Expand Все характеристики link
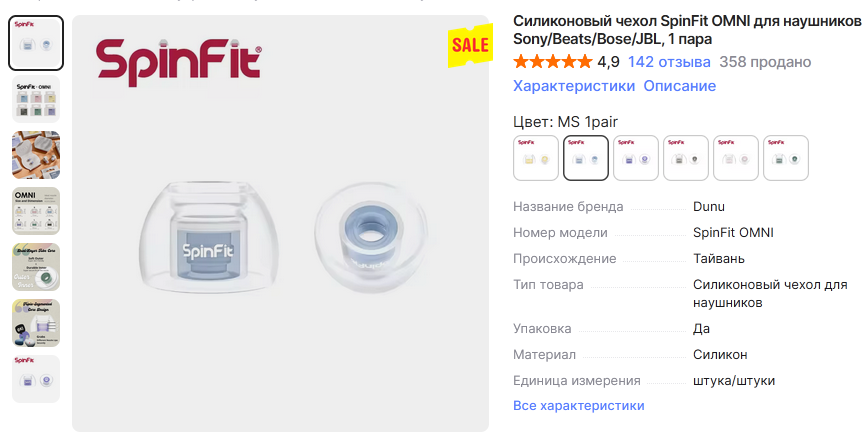 [578, 406]
